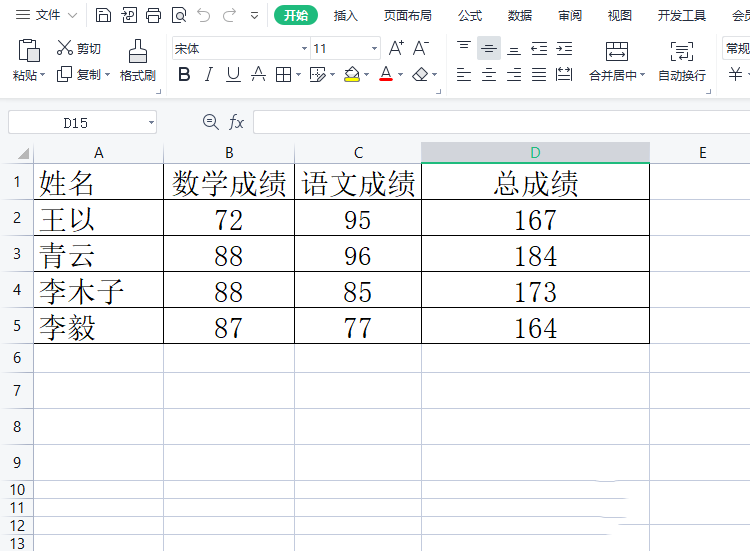Screen dimensions: 750x551
Task: Click increase indent icon
Action: point(564,48)
